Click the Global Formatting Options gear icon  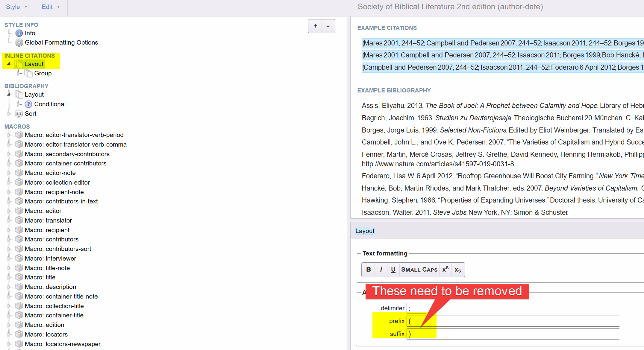(x=19, y=42)
